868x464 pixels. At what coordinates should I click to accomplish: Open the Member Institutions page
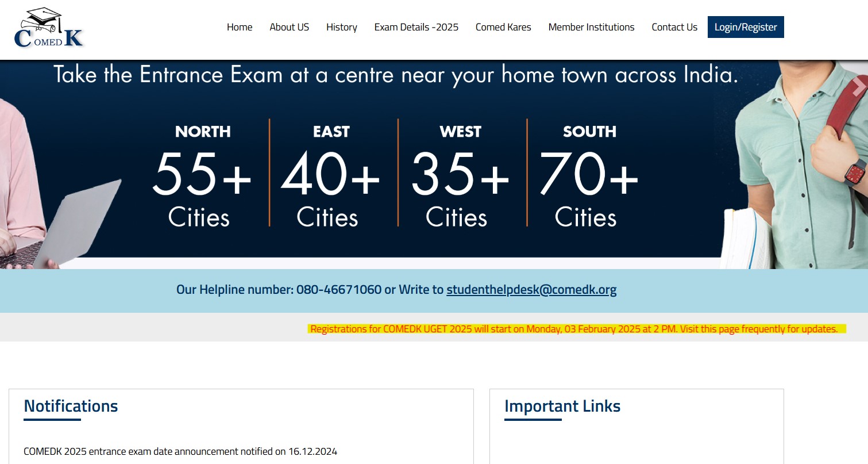point(591,27)
